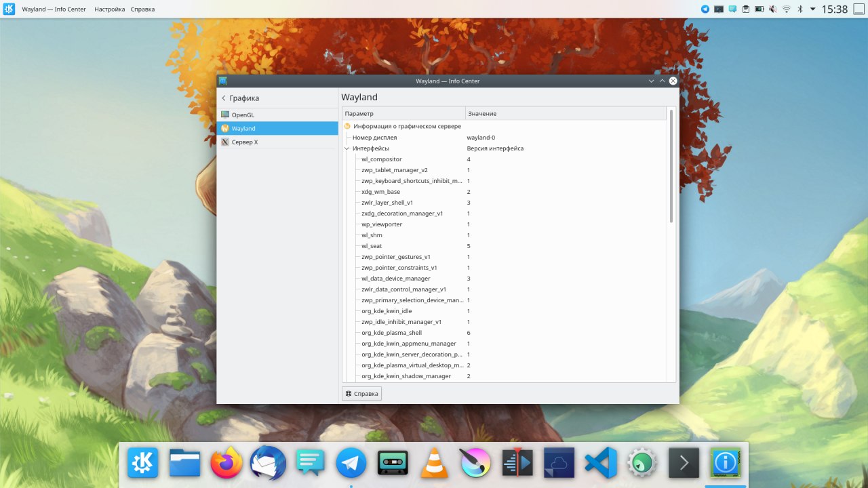This screenshot has height=488, width=868.
Task: Select the zwp_pointer_gestures_v1 row
Action: click(x=505, y=257)
